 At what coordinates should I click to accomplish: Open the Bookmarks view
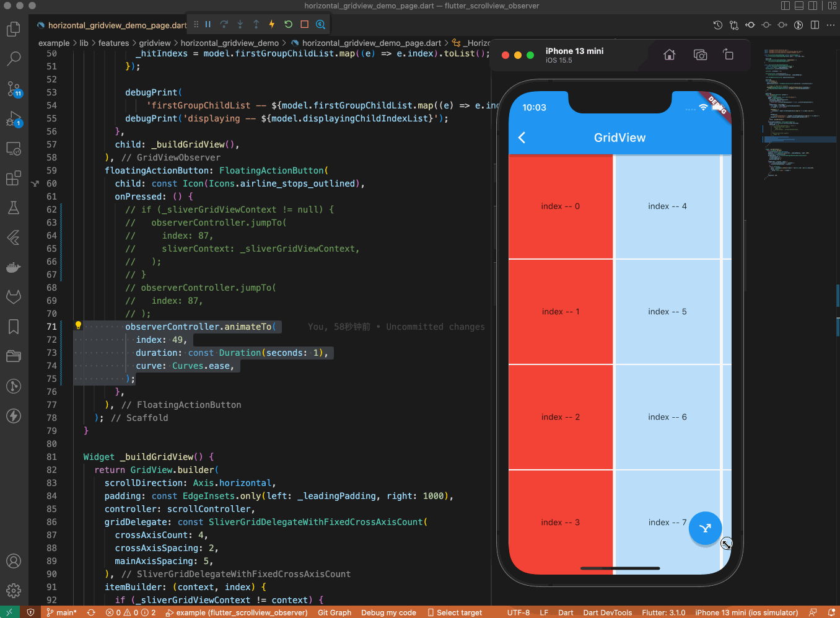[x=14, y=327]
